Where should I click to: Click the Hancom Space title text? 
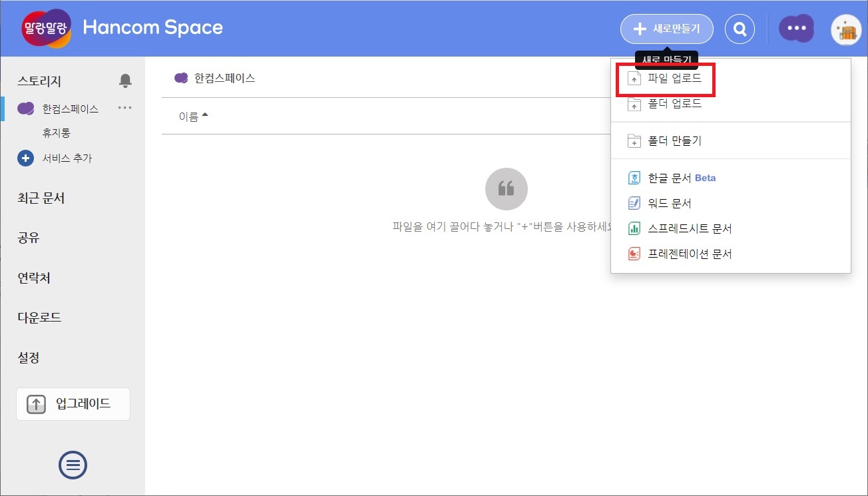tap(152, 28)
